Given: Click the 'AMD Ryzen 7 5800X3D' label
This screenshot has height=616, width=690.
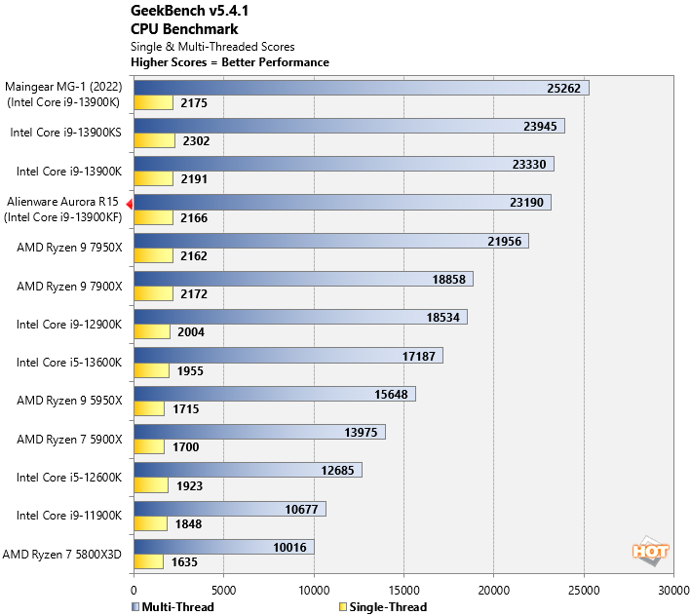Looking at the screenshot, I should click(62, 555).
